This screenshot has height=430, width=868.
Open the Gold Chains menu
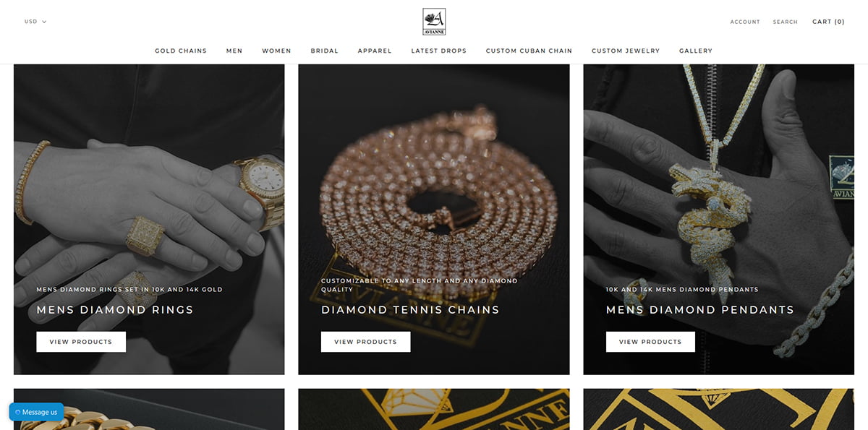[181, 51]
